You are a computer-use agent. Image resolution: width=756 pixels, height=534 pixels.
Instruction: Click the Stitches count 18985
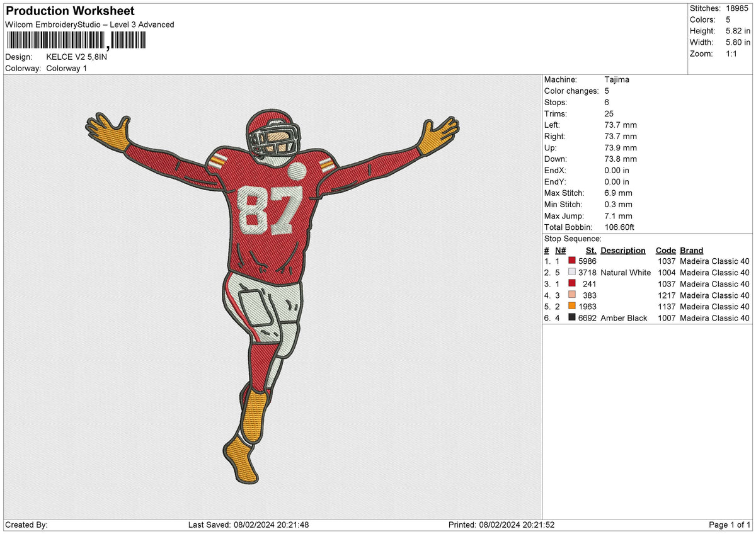point(738,8)
